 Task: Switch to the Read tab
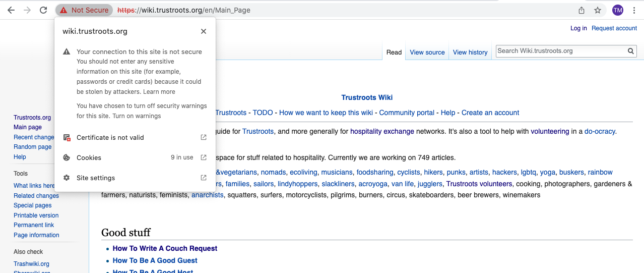click(394, 52)
